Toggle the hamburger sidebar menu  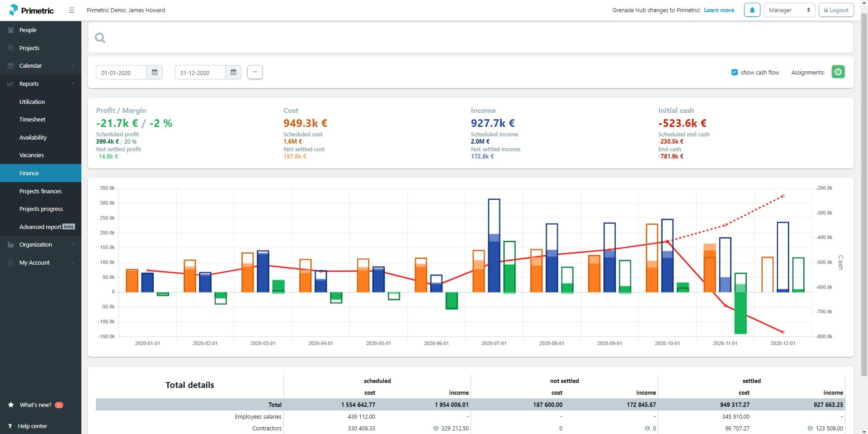(x=71, y=10)
